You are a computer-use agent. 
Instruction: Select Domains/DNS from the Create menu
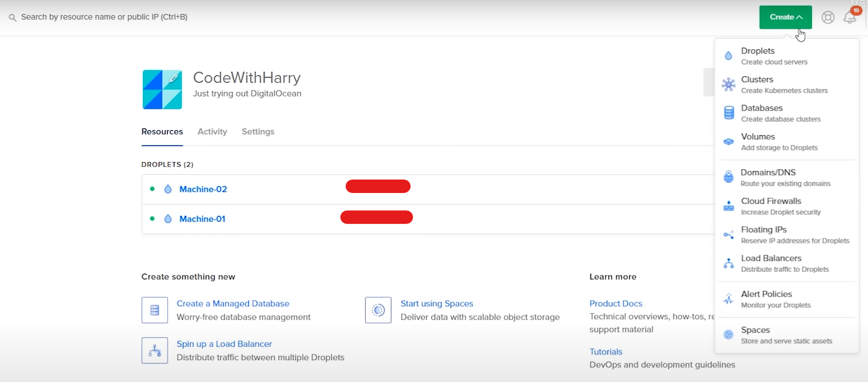(x=787, y=177)
